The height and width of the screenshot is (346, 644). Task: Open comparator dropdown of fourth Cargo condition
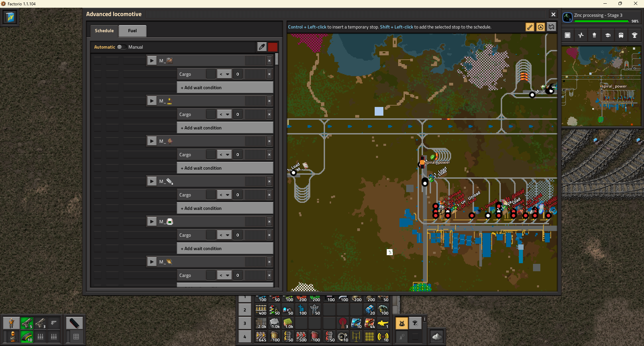224,195
